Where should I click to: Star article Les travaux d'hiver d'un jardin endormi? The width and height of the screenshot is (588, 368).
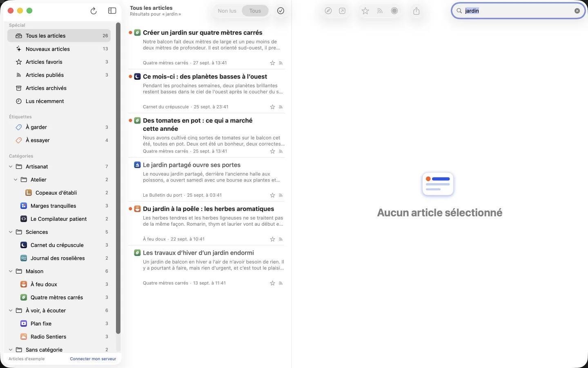[x=272, y=283]
